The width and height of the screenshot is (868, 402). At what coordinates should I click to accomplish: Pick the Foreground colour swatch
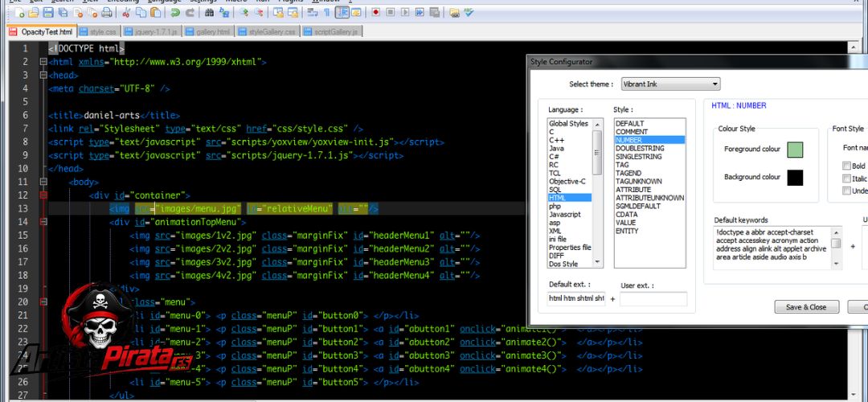pos(795,150)
